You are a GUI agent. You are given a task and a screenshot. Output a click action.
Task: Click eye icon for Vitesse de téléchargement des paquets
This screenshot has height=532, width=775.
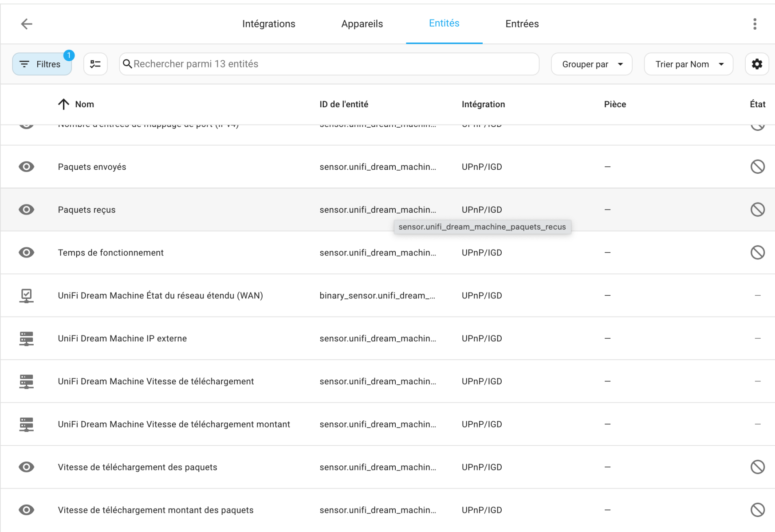[27, 467]
